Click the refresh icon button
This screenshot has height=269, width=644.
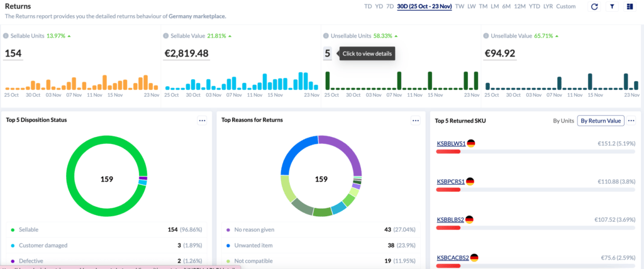594,6
